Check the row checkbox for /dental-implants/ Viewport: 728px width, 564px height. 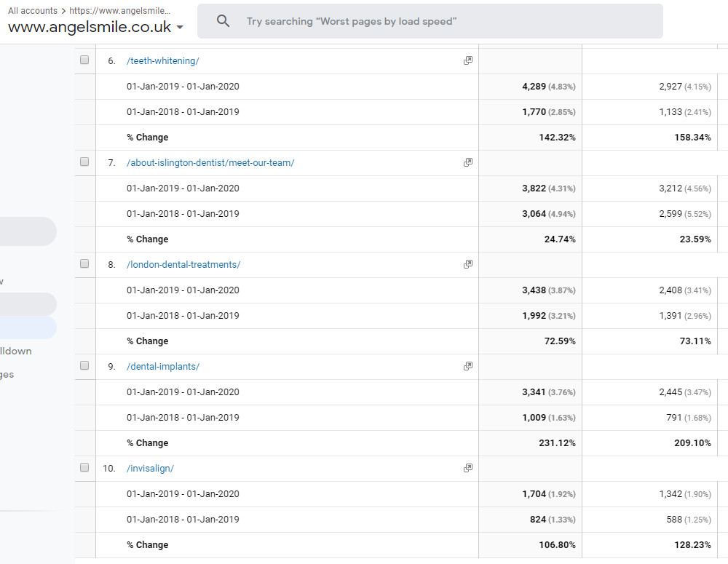coord(84,366)
